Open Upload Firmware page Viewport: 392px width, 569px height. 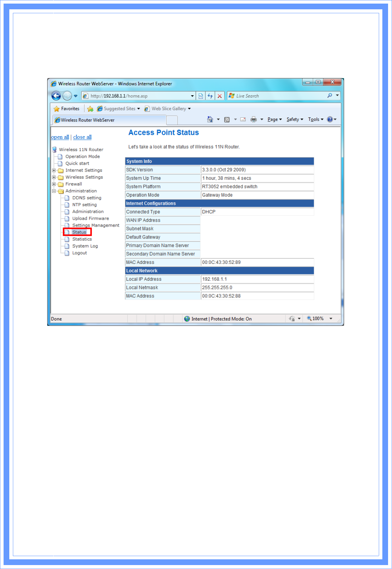click(90, 218)
